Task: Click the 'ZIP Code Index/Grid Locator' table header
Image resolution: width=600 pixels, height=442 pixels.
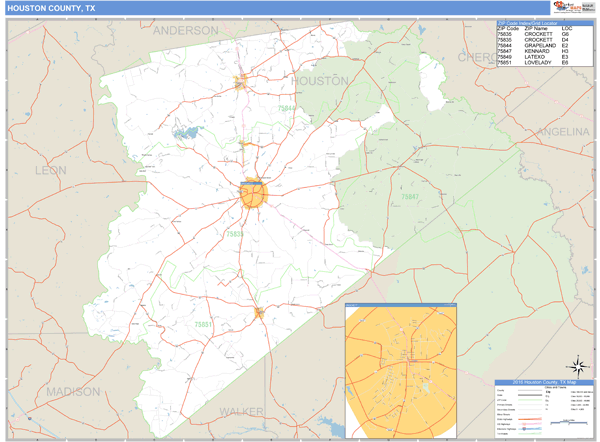Action: [545, 23]
